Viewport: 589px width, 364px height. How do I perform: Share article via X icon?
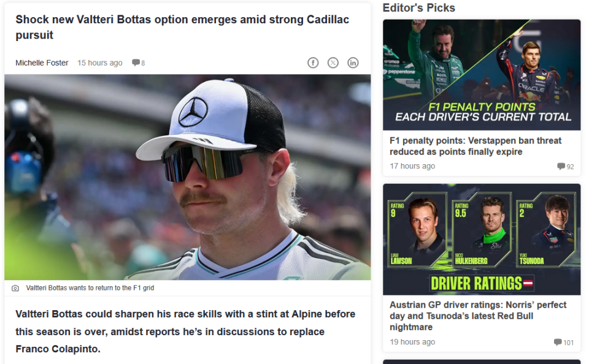333,63
